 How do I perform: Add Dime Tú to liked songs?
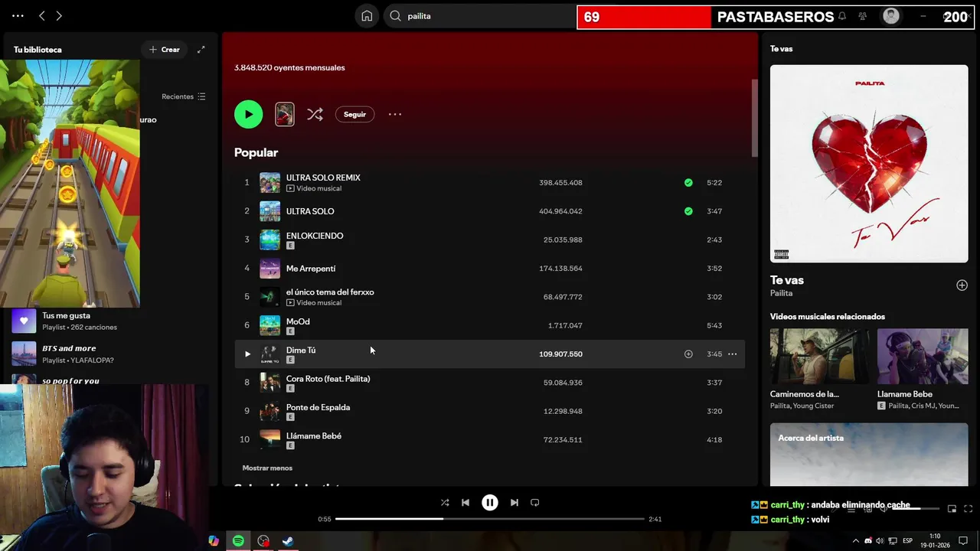pos(688,354)
